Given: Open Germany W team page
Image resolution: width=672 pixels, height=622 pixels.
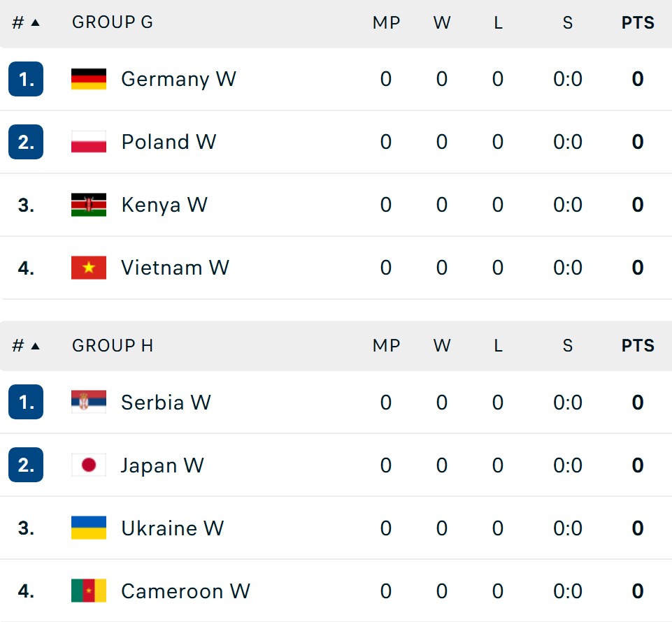Looking at the screenshot, I should 178,79.
